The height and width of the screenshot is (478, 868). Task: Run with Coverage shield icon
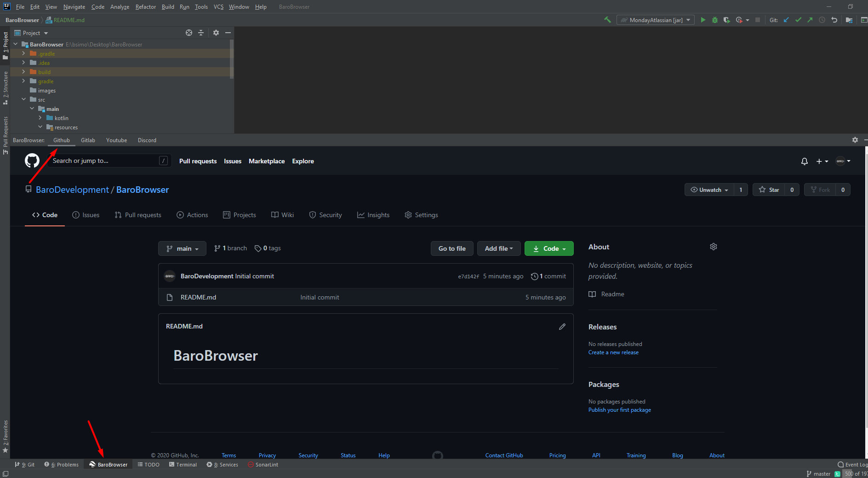pyautogui.click(x=727, y=20)
